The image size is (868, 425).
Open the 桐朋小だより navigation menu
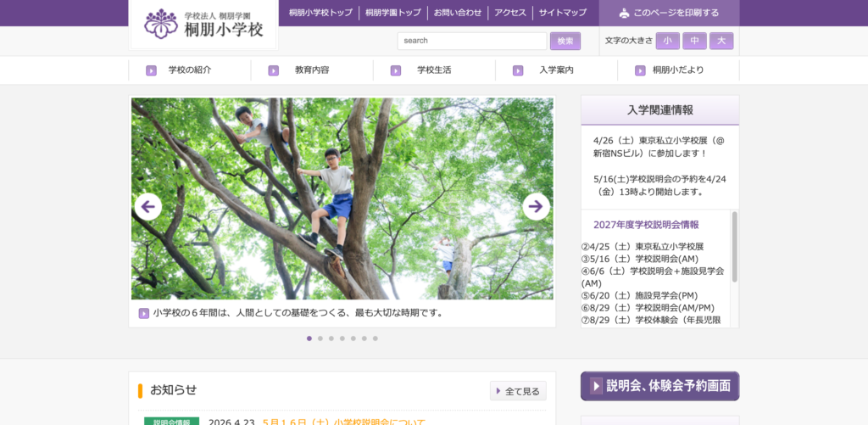click(x=677, y=70)
